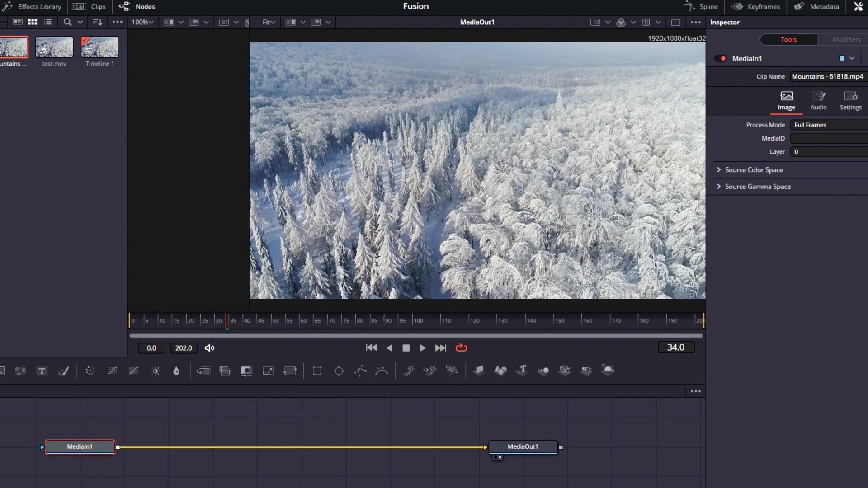Open the 100% zoom dropdown
Image resolution: width=868 pixels, height=488 pixels.
pyautogui.click(x=142, y=22)
